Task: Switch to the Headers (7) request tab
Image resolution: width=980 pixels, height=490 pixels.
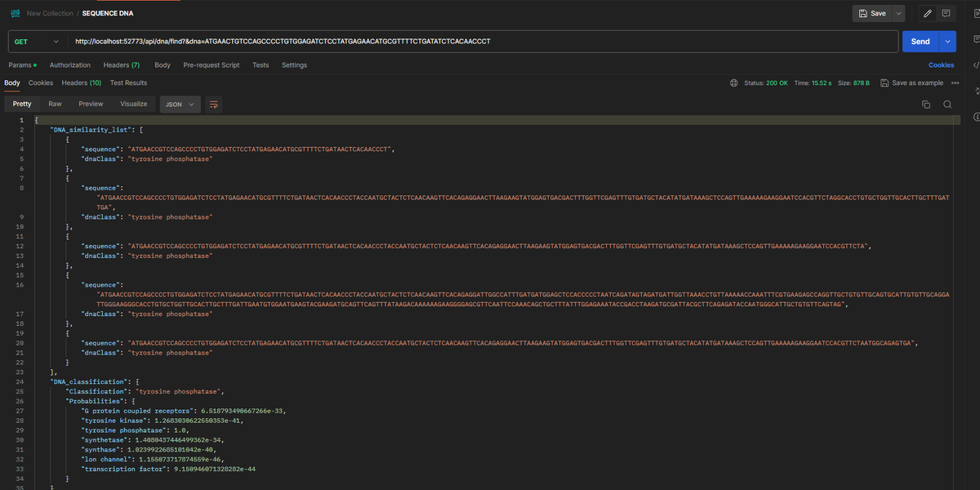Action: click(121, 65)
